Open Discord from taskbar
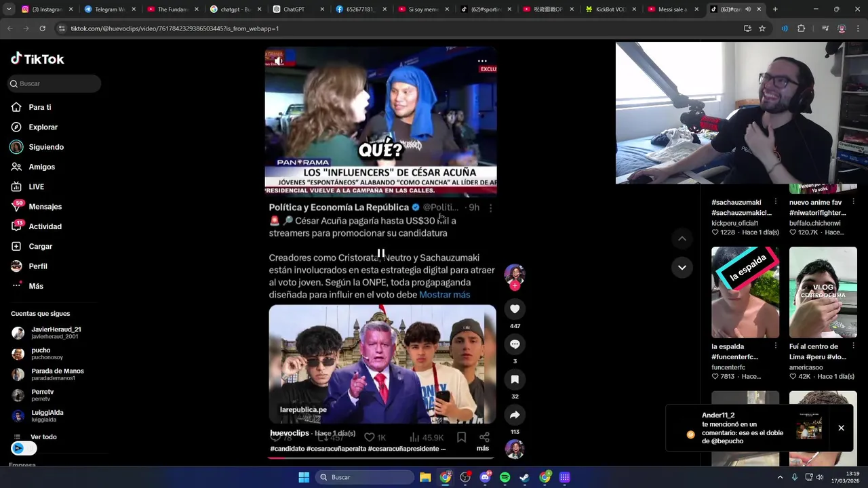The image size is (868, 488). tap(485, 477)
